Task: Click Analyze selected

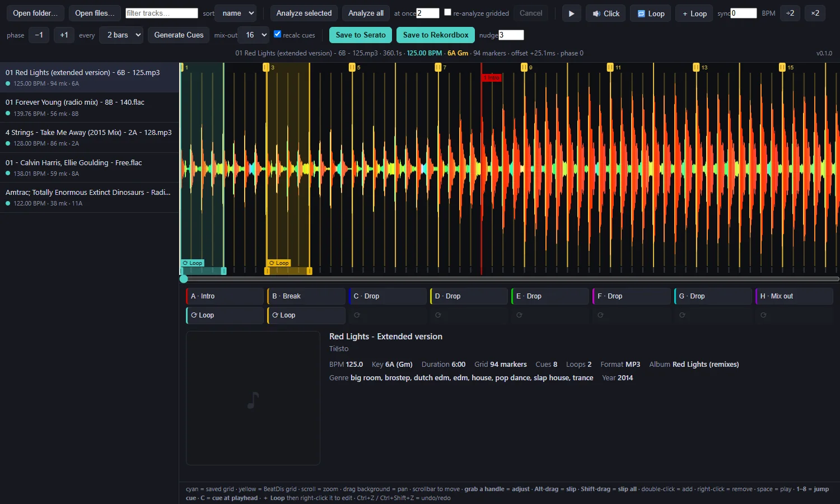Action: 304,13
